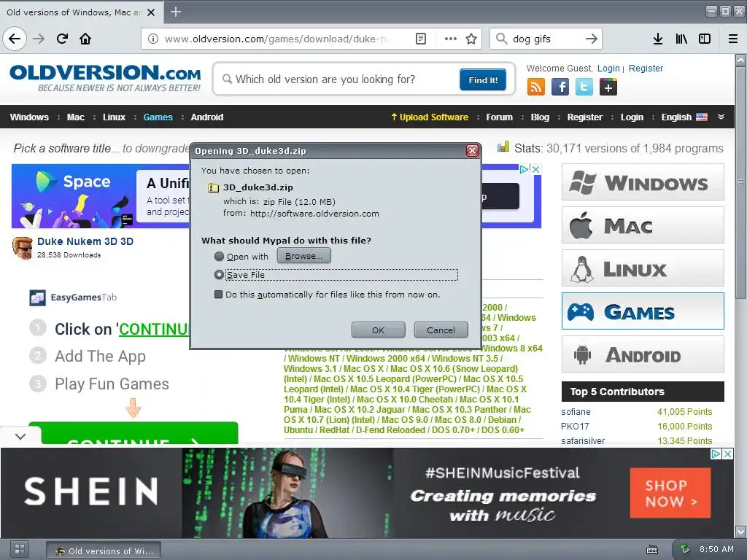
Task: Collapse the bottom ad with chevron
Action: coord(20,436)
